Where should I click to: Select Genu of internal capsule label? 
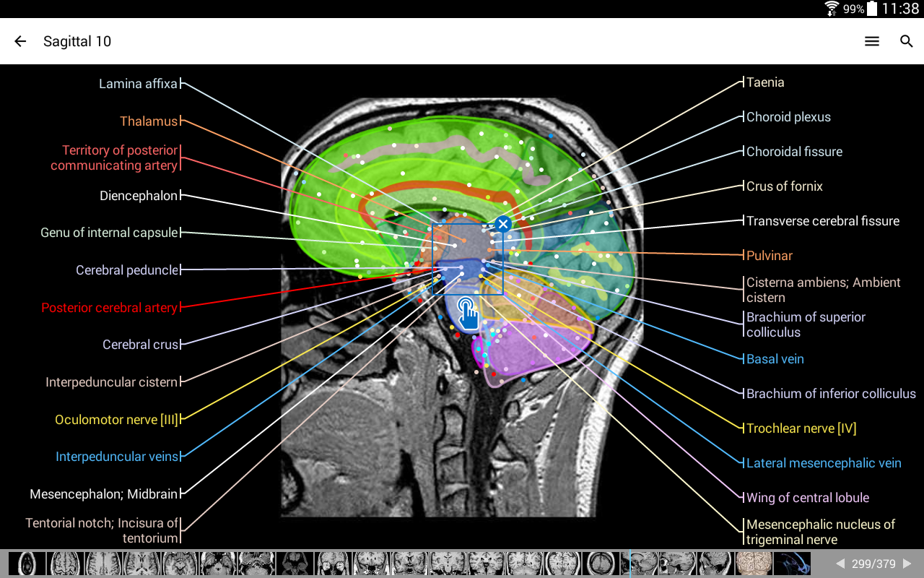(109, 233)
